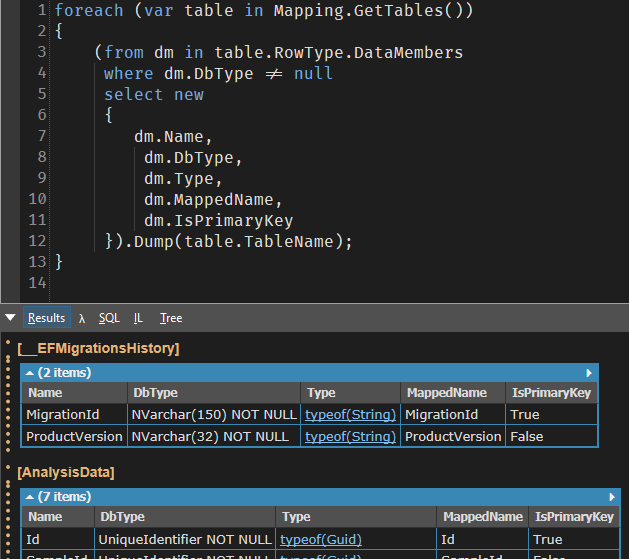Switch to the Results tab
The width and height of the screenshot is (629, 559).
click(x=46, y=318)
